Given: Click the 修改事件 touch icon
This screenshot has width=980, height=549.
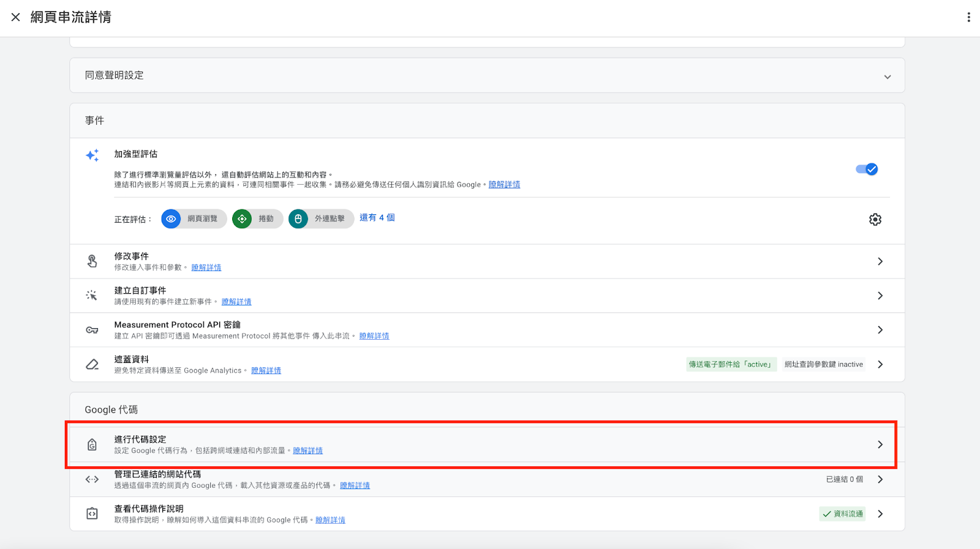Looking at the screenshot, I should point(92,261).
